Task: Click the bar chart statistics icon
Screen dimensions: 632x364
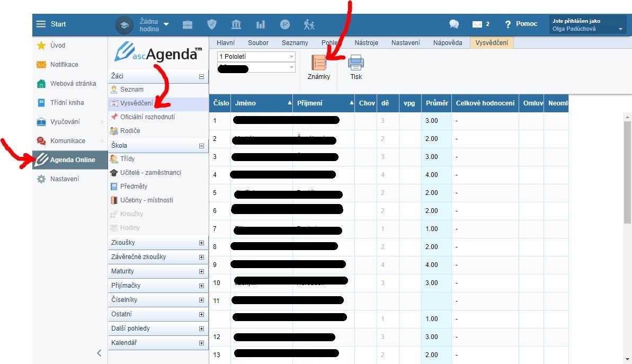Action: pyautogui.click(x=261, y=24)
